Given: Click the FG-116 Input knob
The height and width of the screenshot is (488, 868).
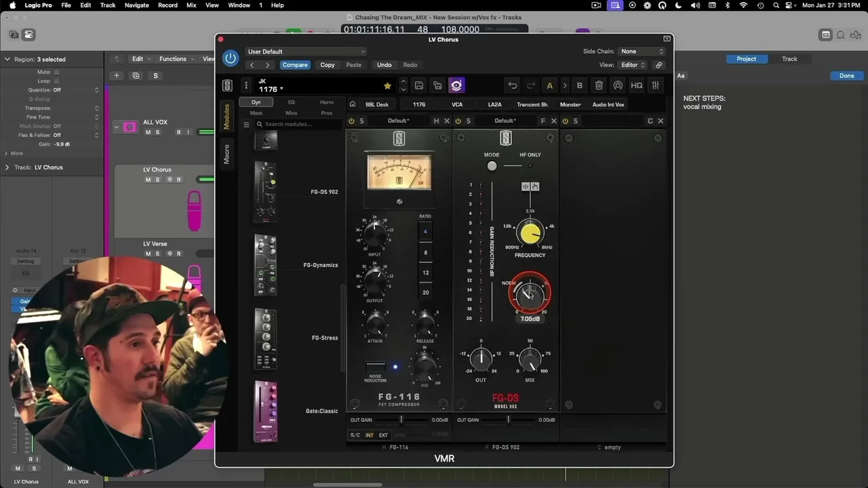Looking at the screenshot, I should 374,235.
